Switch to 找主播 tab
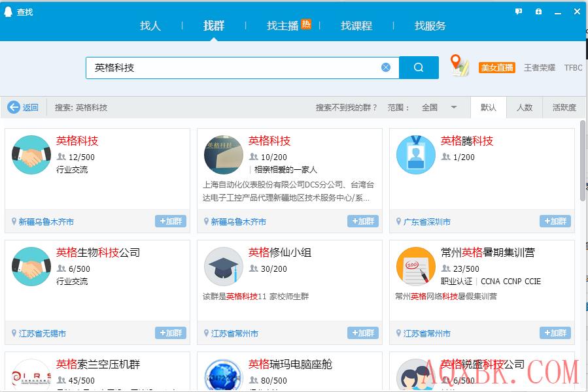Image resolution: width=588 pixels, height=392 pixels. pyautogui.click(x=283, y=25)
